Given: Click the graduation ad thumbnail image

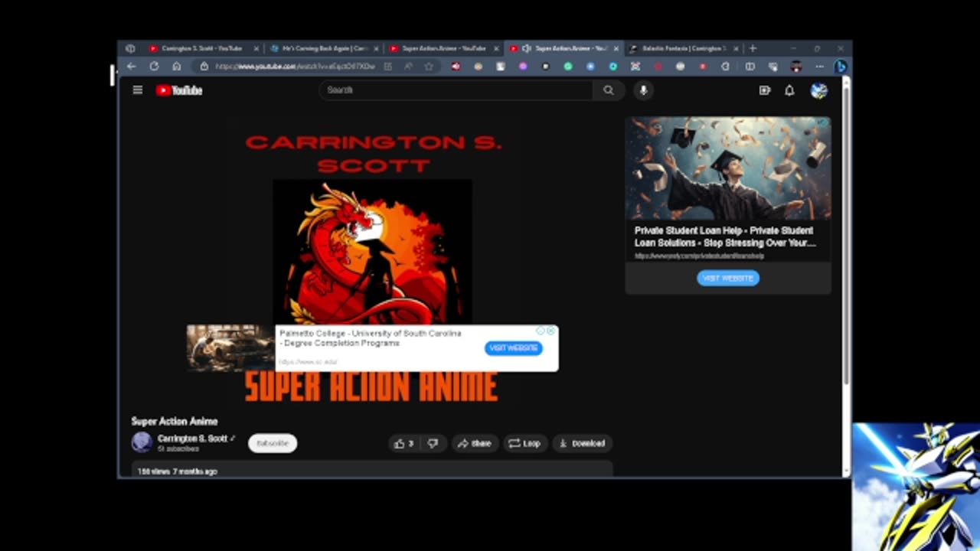Looking at the screenshot, I should (728, 168).
